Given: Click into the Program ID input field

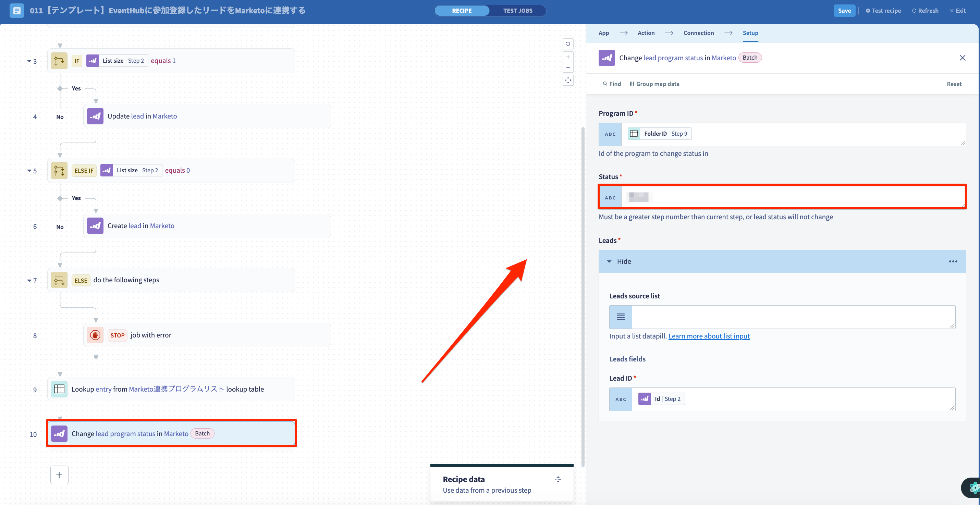Looking at the screenshot, I should click(793, 134).
